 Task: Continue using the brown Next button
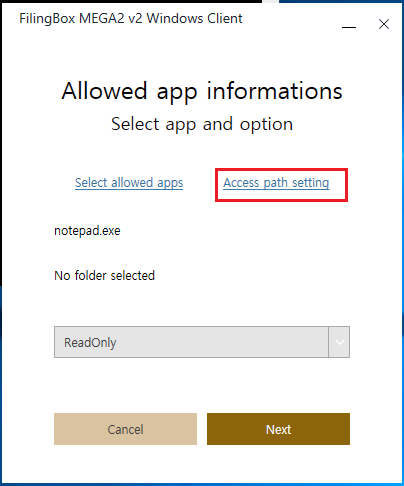[x=278, y=429]
